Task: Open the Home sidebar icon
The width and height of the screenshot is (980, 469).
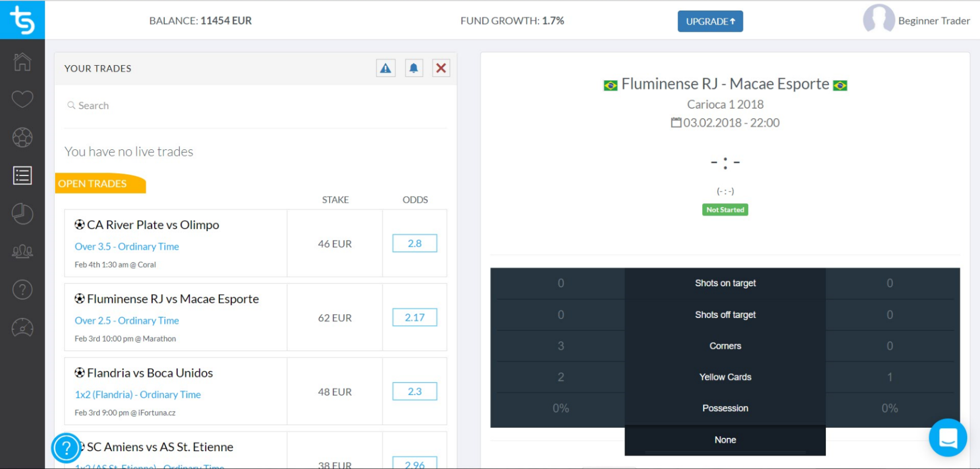Action: tap(22, 61)
